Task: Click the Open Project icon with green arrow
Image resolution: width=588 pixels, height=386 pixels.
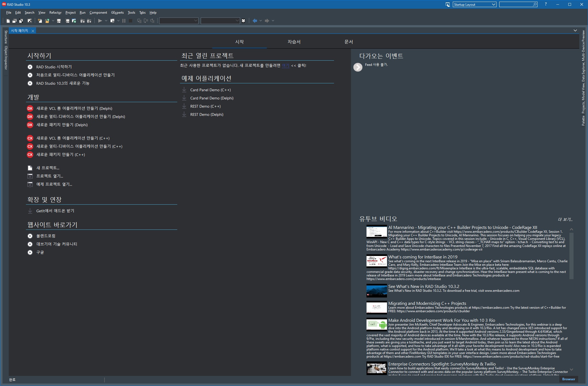Action: [x=74, y=21]
